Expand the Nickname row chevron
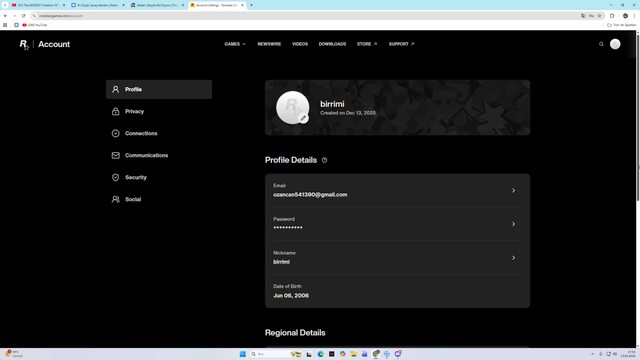640x360 pixels. 513,258
